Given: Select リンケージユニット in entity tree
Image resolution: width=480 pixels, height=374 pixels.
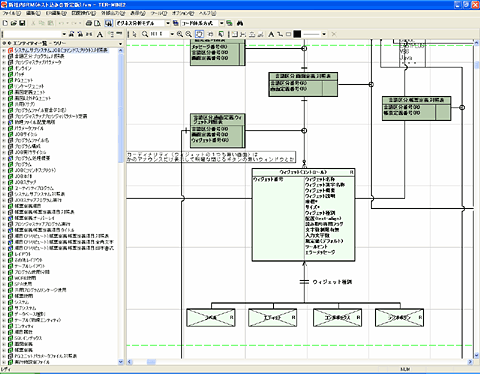Looking at the screenshot, I should pyautogui.click(x=29, y=86).
